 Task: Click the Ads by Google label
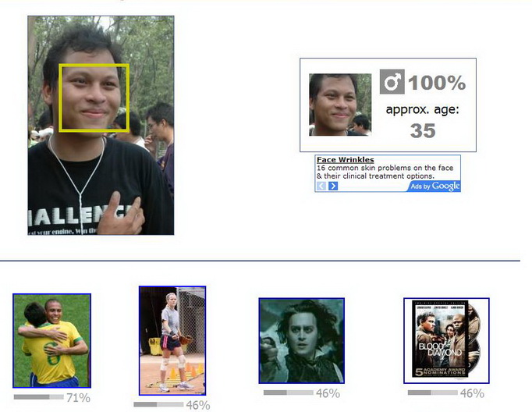tap(434, 186)
